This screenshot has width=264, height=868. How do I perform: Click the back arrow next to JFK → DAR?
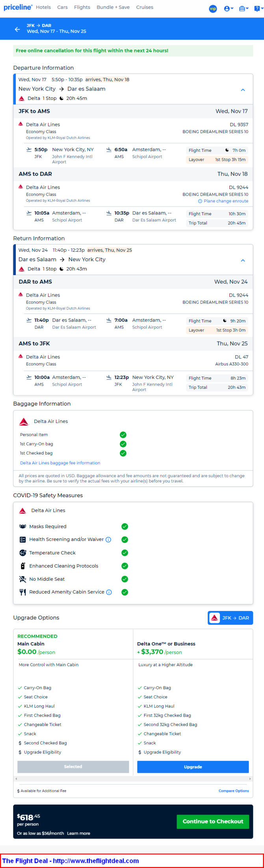[17, 29]
